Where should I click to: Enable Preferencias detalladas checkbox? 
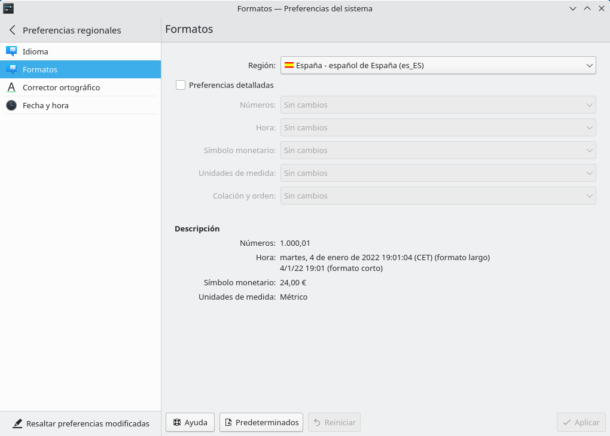(x=181, y=85)
